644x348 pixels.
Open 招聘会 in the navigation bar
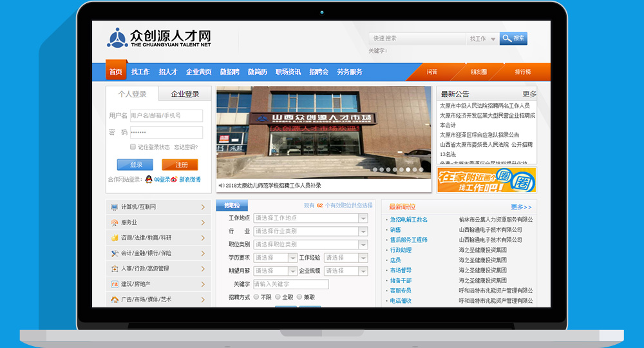coord(318,72)
